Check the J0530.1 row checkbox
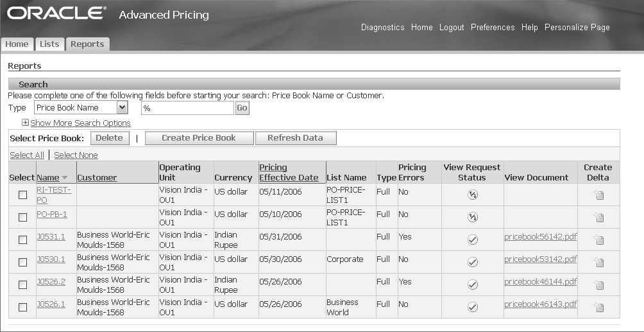Screen dimensions: 644x332 click(x=22, y=262)
